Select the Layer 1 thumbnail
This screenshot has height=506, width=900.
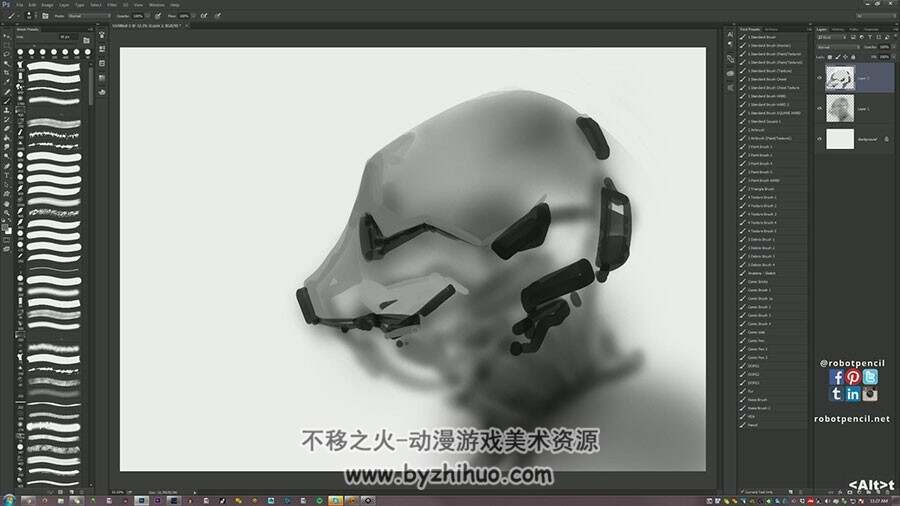[840, 108]
